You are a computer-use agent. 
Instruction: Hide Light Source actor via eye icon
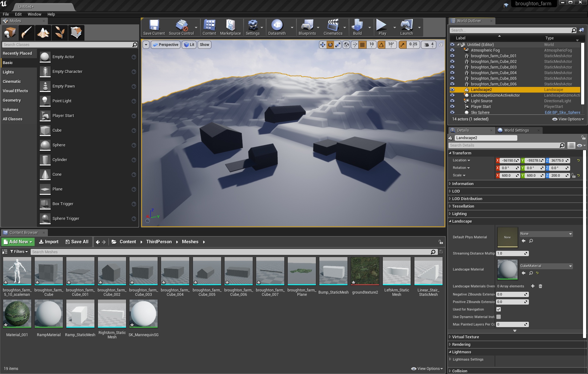pyautogui.click(x=452, y=101)
